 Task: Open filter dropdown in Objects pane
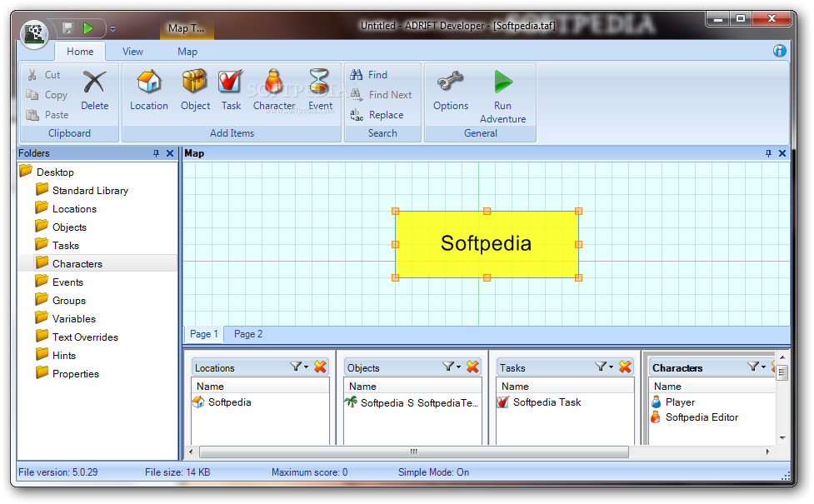(452, 367)
